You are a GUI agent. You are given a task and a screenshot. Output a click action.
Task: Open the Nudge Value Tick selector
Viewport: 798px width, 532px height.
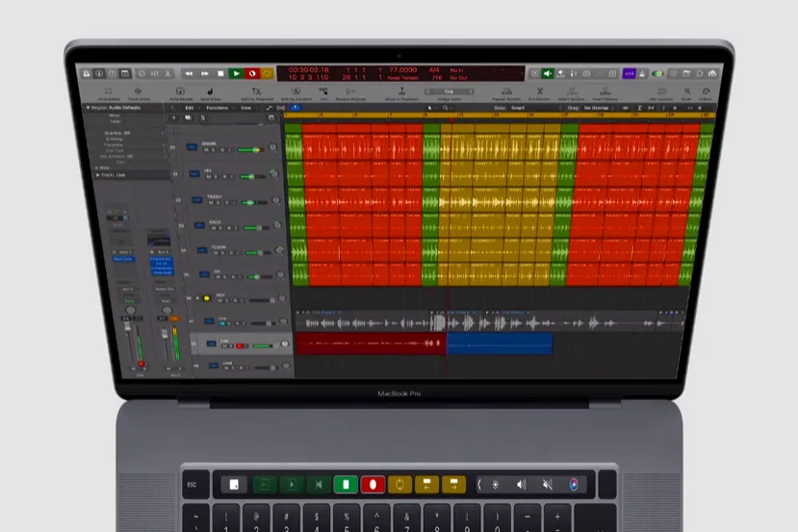[450, 91]
